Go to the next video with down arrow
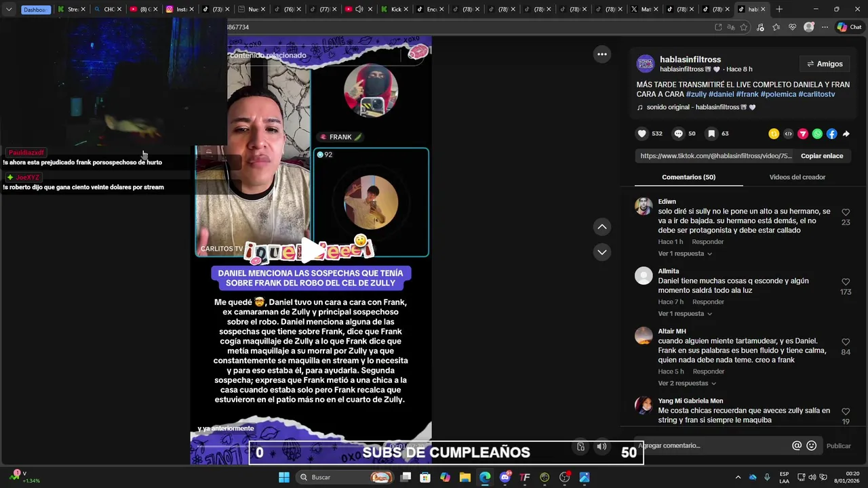868x488 pixels. click(601, 252)
